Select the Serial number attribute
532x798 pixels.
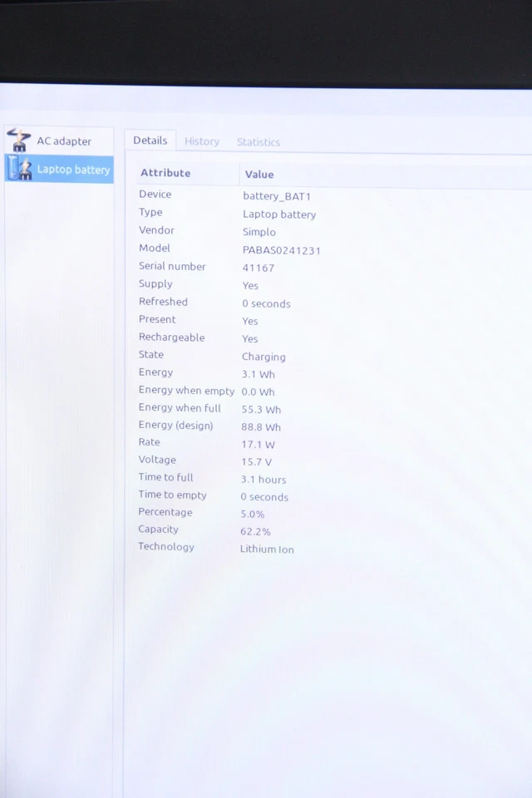pyautogui.click(x=172, y=266)
